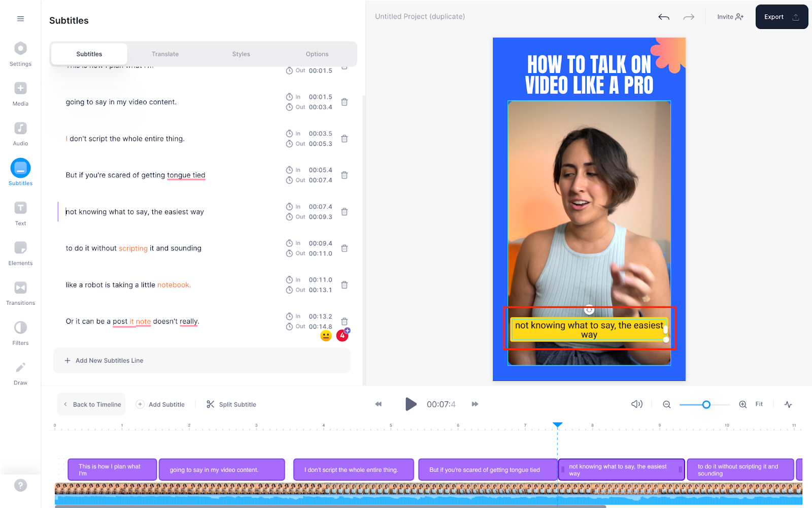Screen dimensions: 812x508
Task: Edit the 'not knowing what to say' subtitle text
Action: (135, 212)
